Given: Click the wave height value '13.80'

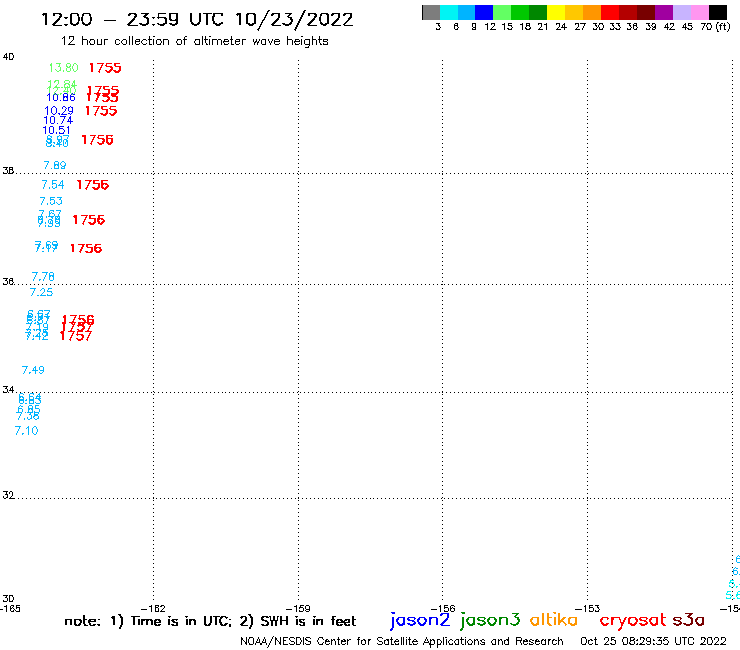Looking at the screenshot, I should point(63,68).
